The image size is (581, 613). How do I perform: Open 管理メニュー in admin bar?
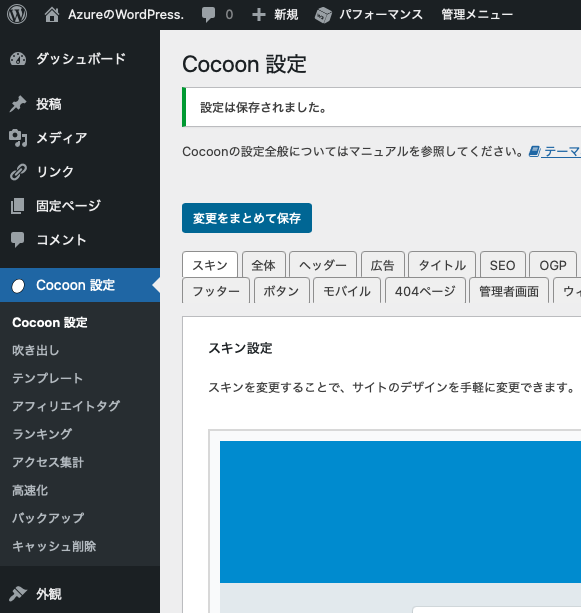click(x=477, y=15)
